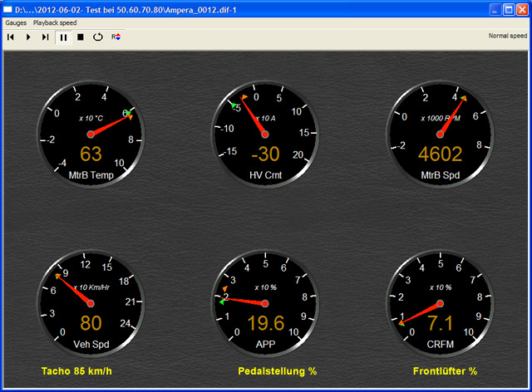Select the HV Crnt gauge dial

click(x=265, y=133)
